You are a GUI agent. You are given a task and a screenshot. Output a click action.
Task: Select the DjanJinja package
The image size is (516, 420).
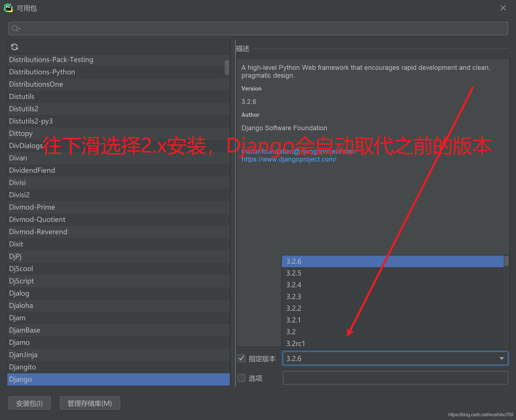(119, 355)
